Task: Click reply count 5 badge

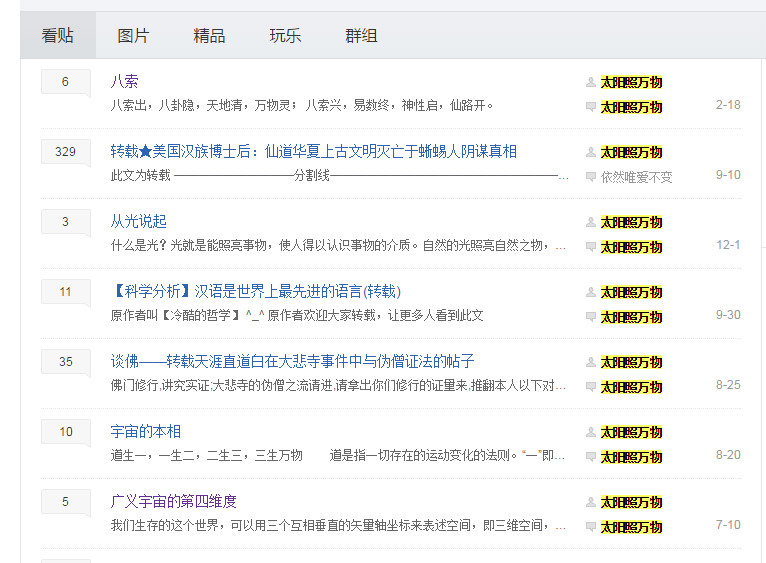Action: (65, 501)
